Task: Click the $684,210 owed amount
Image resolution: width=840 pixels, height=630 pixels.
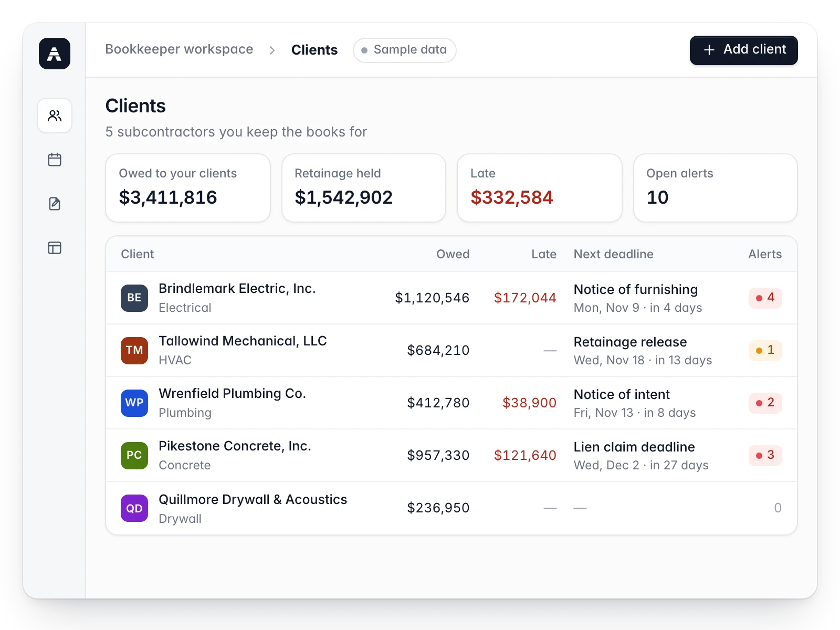Action: (438, 350)
